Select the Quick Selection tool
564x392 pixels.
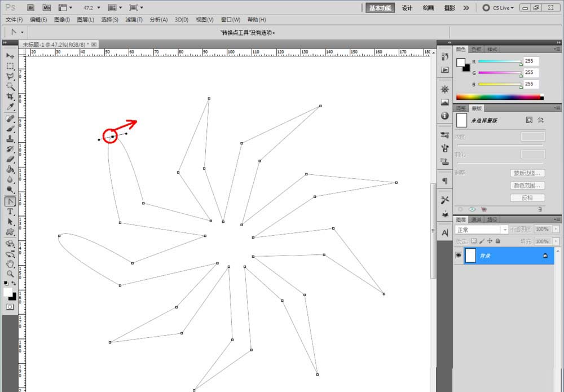[x=10, y=86]
